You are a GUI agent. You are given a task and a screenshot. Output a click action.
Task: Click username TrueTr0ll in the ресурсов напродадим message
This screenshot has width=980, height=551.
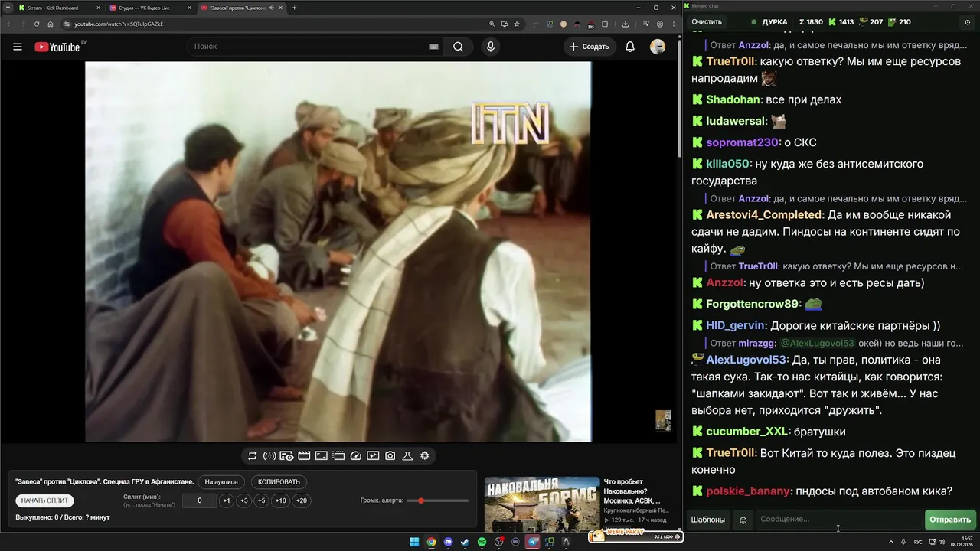click(730, 61)
